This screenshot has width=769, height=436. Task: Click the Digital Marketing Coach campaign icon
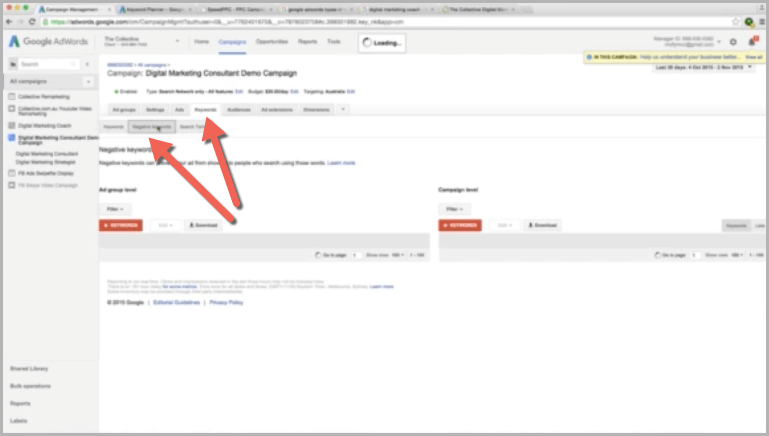[12, 126]
